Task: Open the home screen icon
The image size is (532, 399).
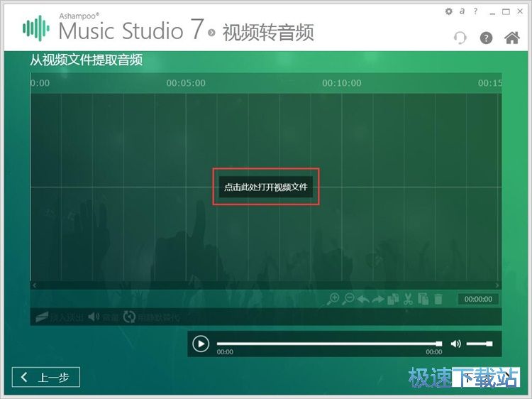Action: click(x=512, y=38)
